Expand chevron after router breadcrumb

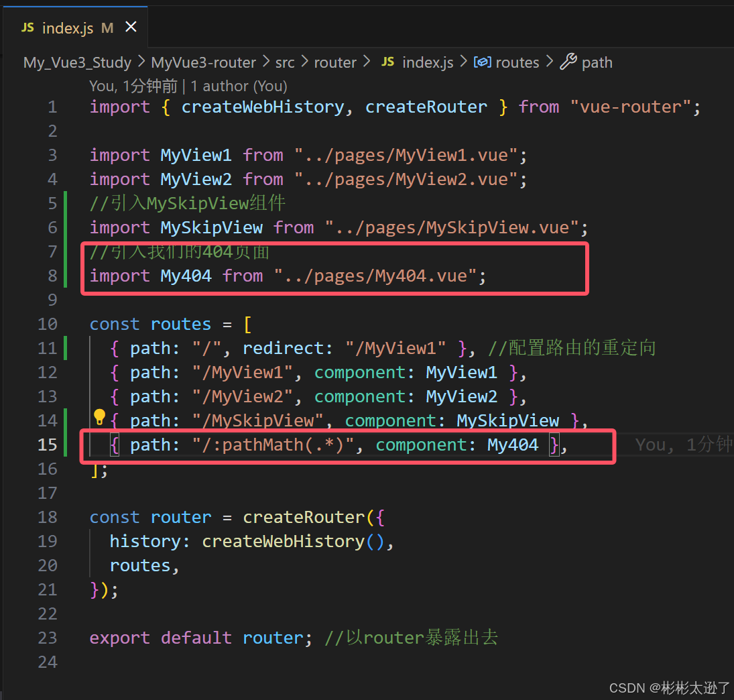click(367, 61)
